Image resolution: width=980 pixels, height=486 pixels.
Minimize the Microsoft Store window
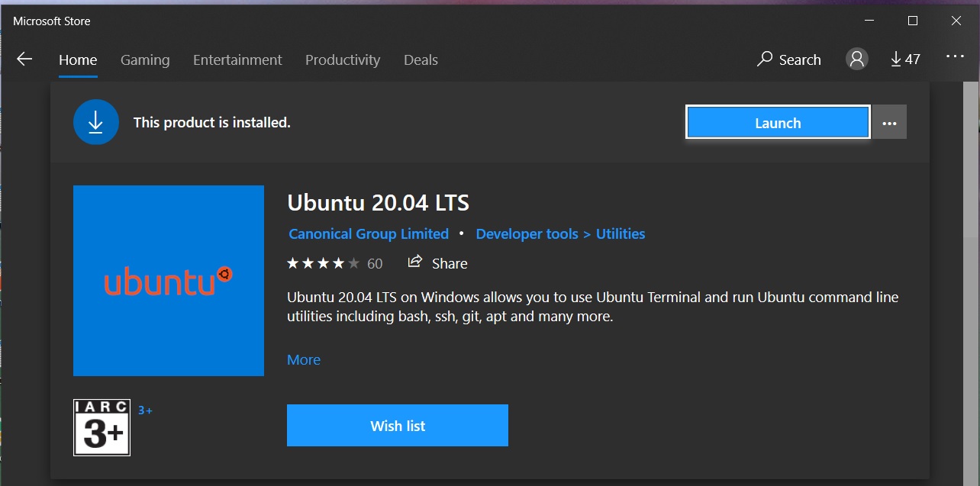tap(869, 21)
